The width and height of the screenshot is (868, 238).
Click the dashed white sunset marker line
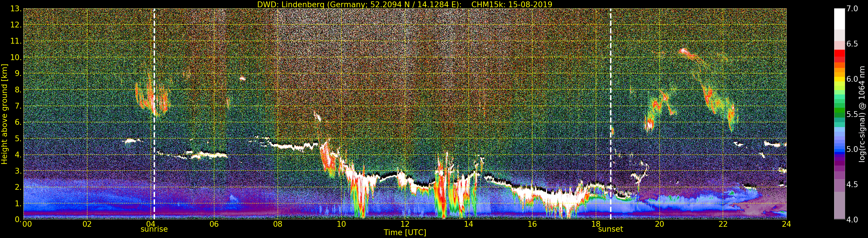click(611, 114)
